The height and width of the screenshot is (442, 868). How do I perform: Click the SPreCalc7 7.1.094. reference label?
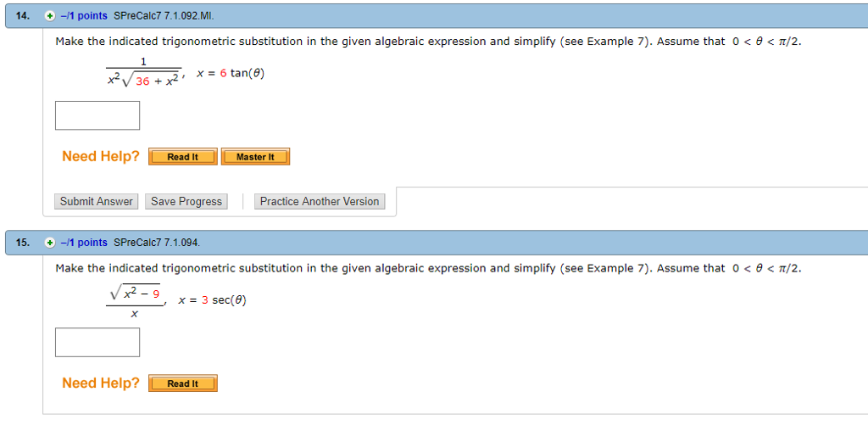[157, 243]
